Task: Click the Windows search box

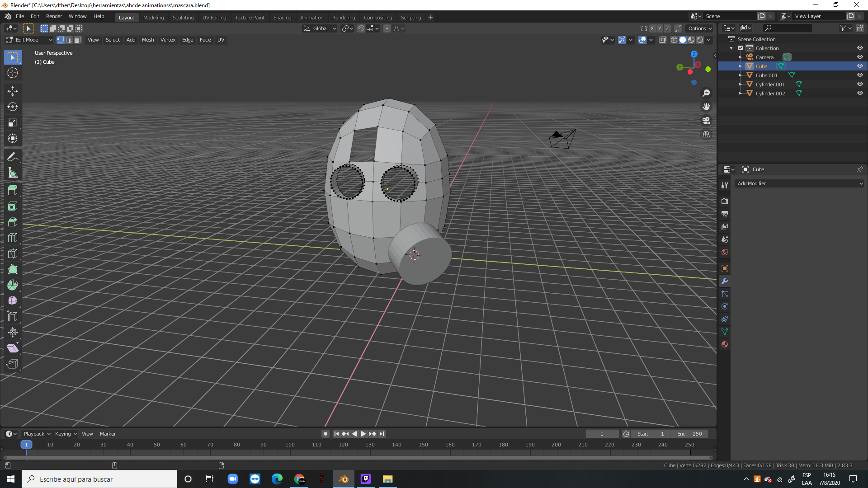Action: tap(99, 479)
